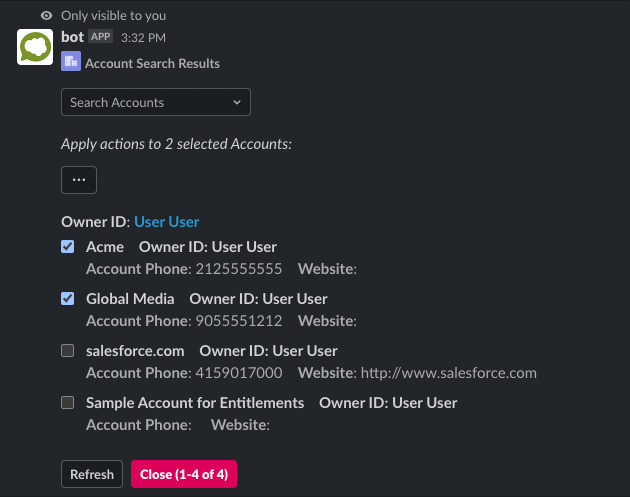Click phone number 2125555555
The image size is (630, 497).
[239, 269]
